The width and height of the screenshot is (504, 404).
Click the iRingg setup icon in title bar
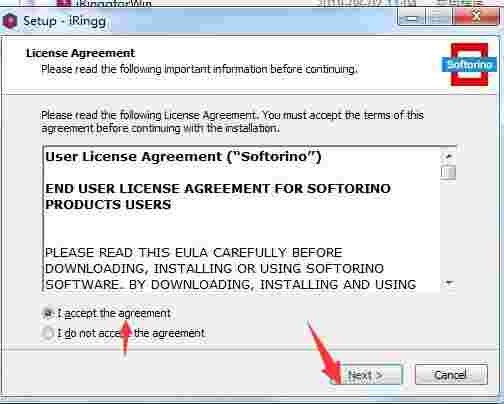(10, 21)
